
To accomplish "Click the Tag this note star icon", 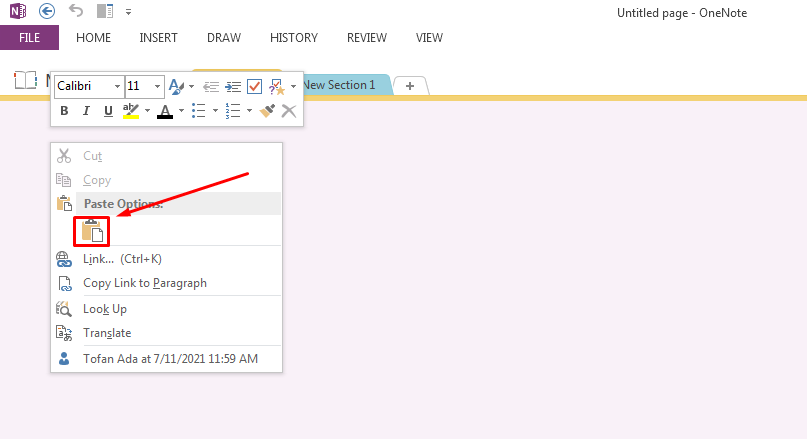I will [277, 86].
